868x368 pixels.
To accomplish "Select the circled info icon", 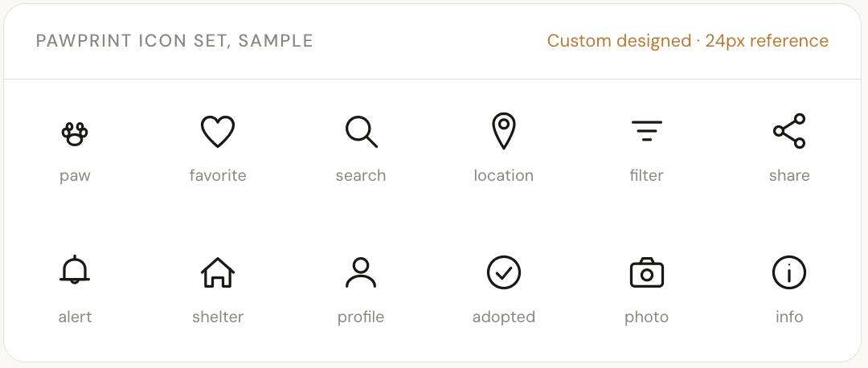I will click(789, 272).
